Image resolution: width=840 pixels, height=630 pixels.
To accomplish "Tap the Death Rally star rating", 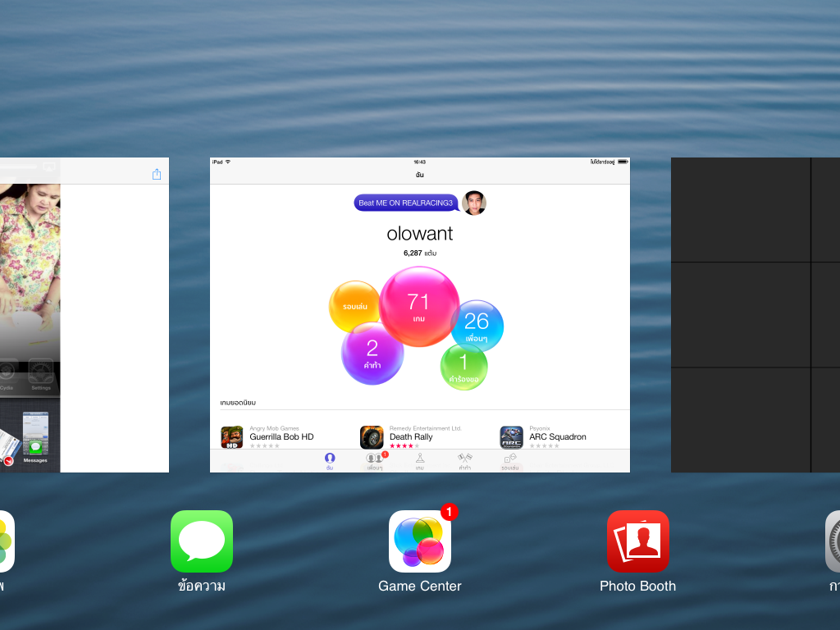I will [x=404, y=445].
